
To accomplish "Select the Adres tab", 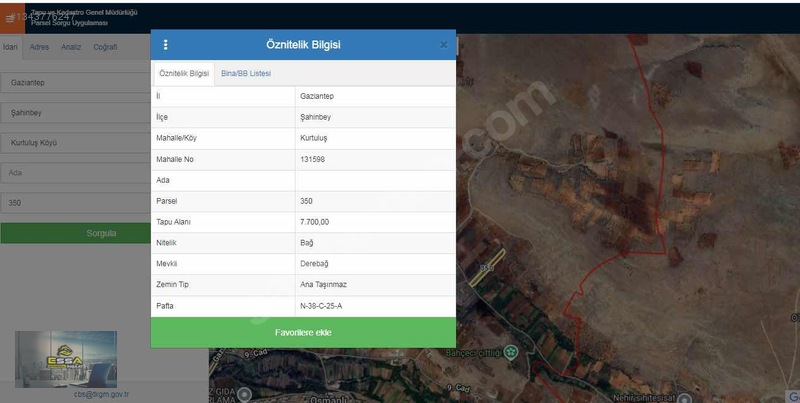I will (39, 47).
